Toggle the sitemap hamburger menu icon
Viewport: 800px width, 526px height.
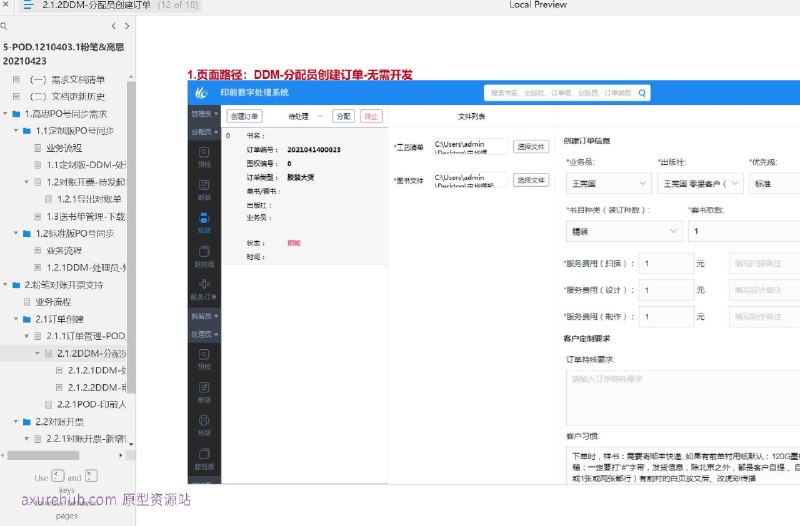click(x=28, y=5)
